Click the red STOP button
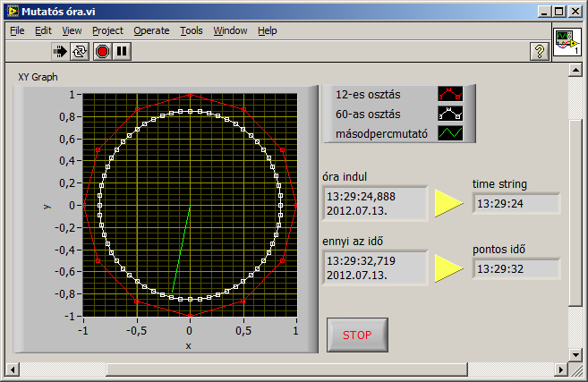588x382 pixels. (357, 335)
